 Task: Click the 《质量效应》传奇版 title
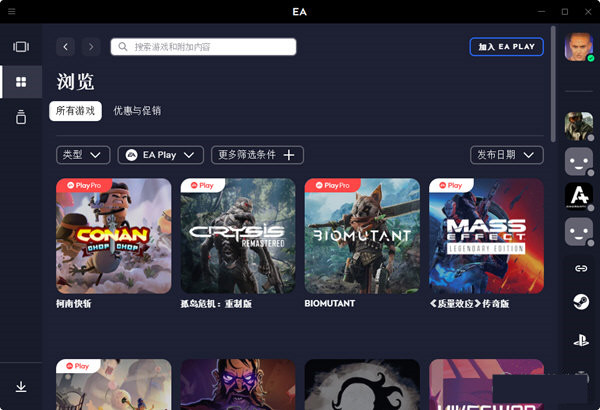pyautogui.click(x=469, y=304)
